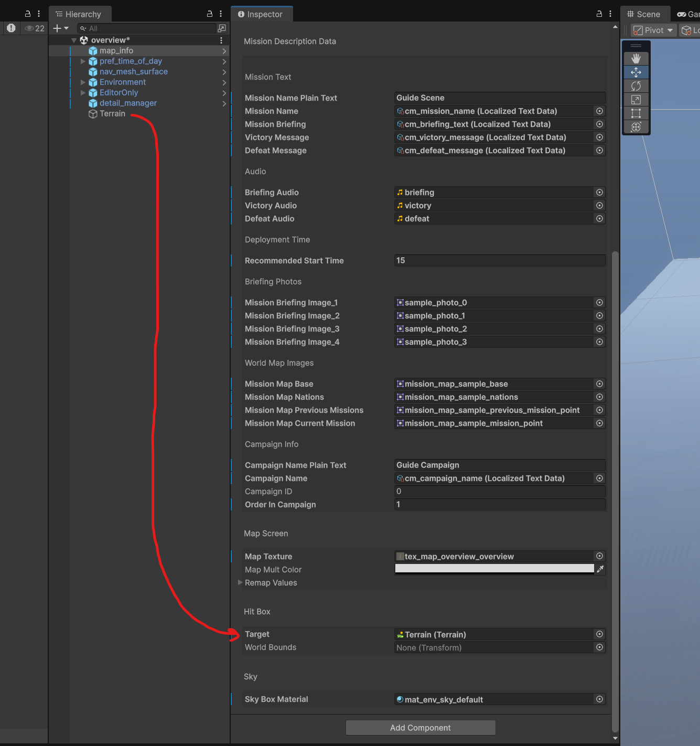Expand the Environment object
The image size is (700, 746).
pos(83,82)
